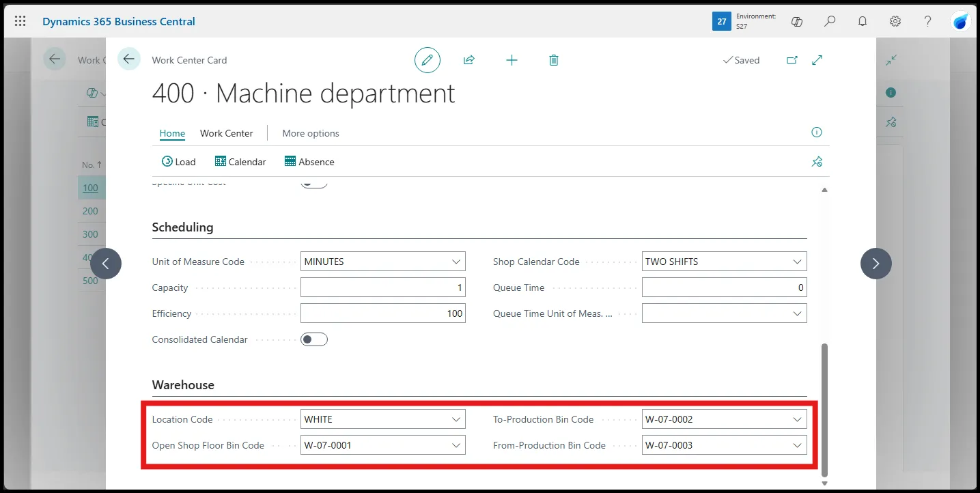Sort by the No. column header in background list
980x493 pixels.
coord(92,165)
